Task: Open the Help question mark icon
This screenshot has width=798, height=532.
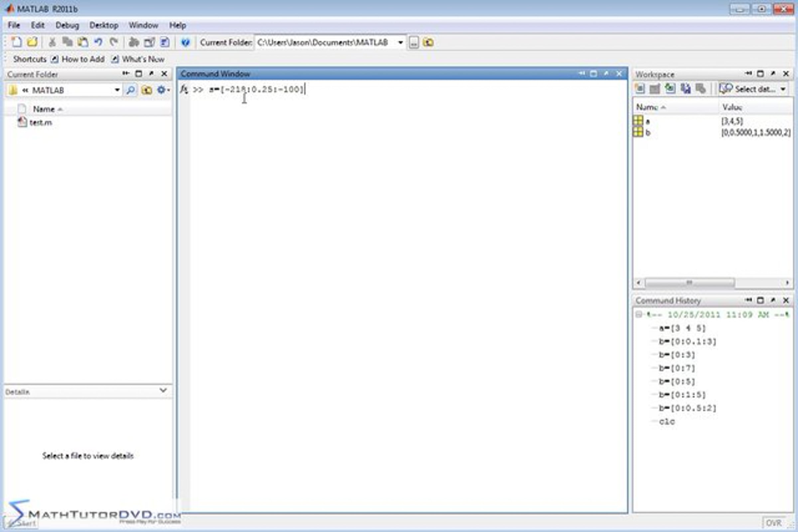Action: point(185,42)
